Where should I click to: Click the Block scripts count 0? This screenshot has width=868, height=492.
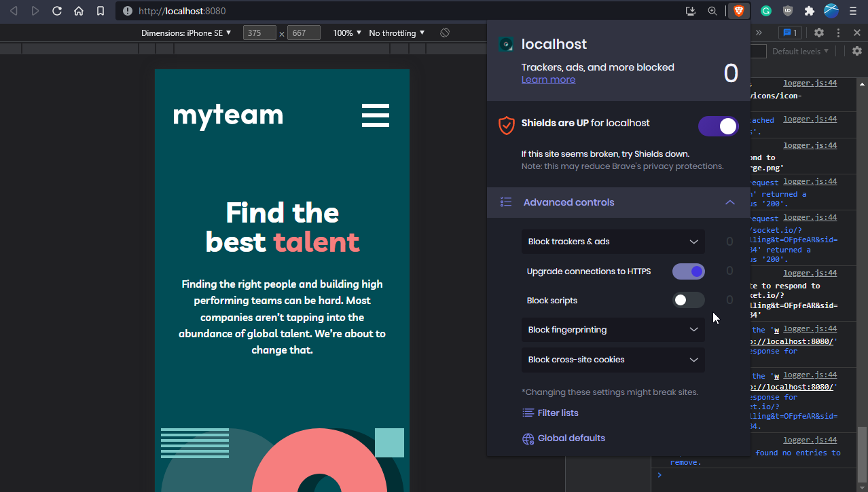(729, 300)
